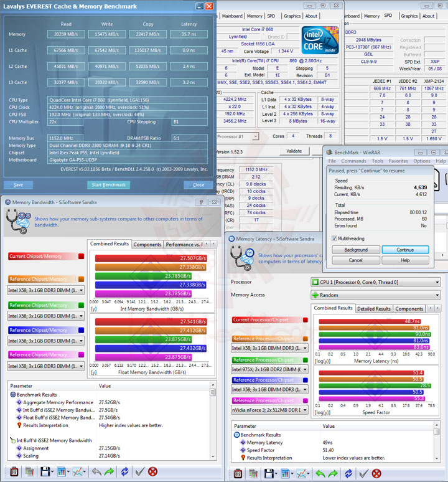
Task: Click the blue Reference Chipset/Memory color swatch
Action: (81, 330)
